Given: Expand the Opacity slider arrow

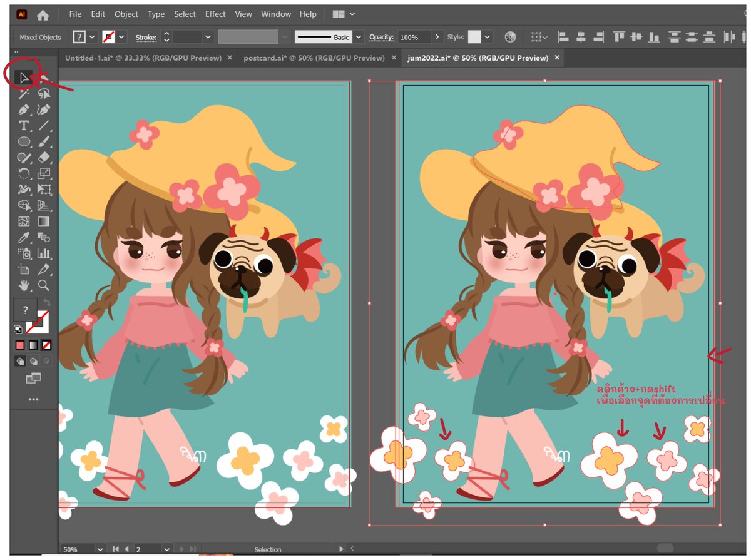Looking at the screenshot, I should click(437, 38).
